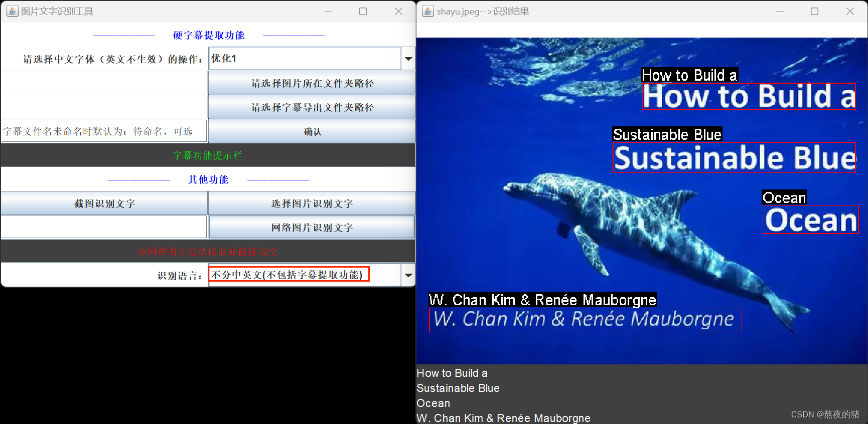This screenshot has width=868, height=424.
Task: Focus the image folder path input field
Action: 104,83
